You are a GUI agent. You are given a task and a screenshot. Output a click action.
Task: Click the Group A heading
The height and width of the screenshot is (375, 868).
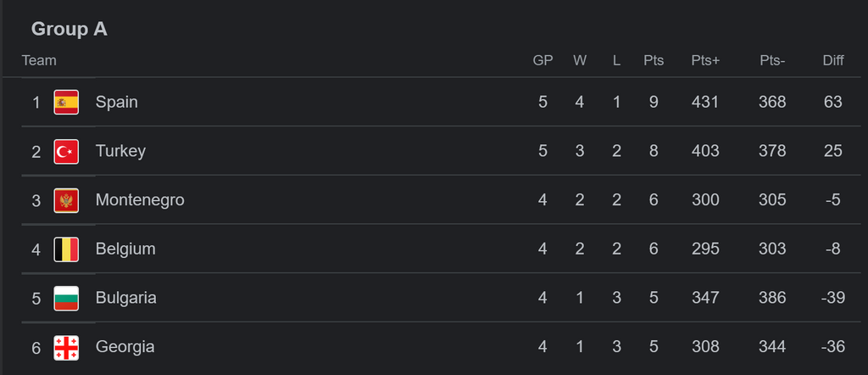[70, 29]
